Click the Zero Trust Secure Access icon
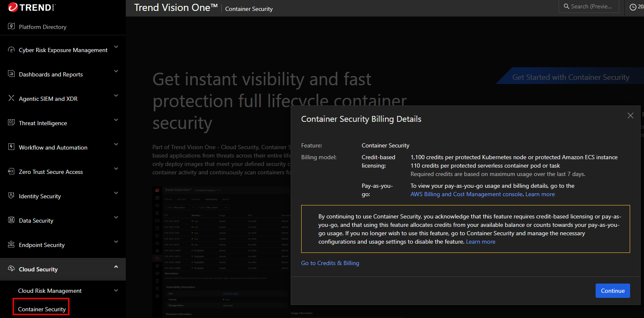This screenshot has height=318, width=644. coord(11,172)
